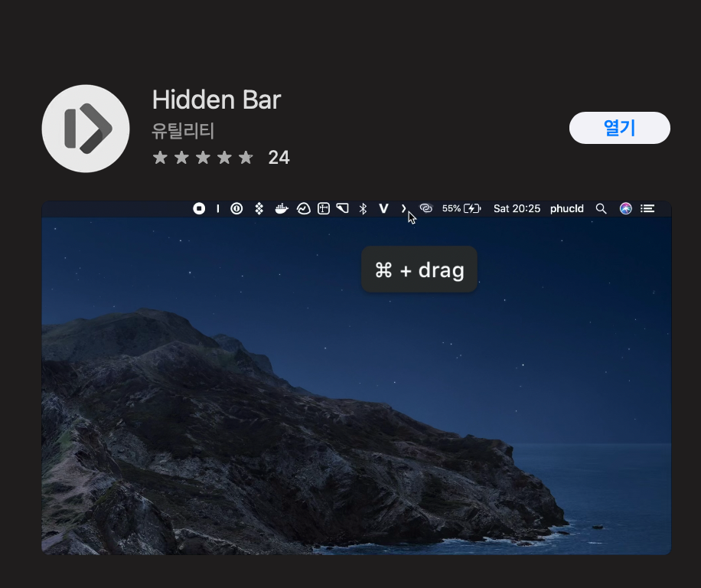Viewport: 701px width, 588px height.
Task: Click the 열기 open button
Action: pos(619,128)
